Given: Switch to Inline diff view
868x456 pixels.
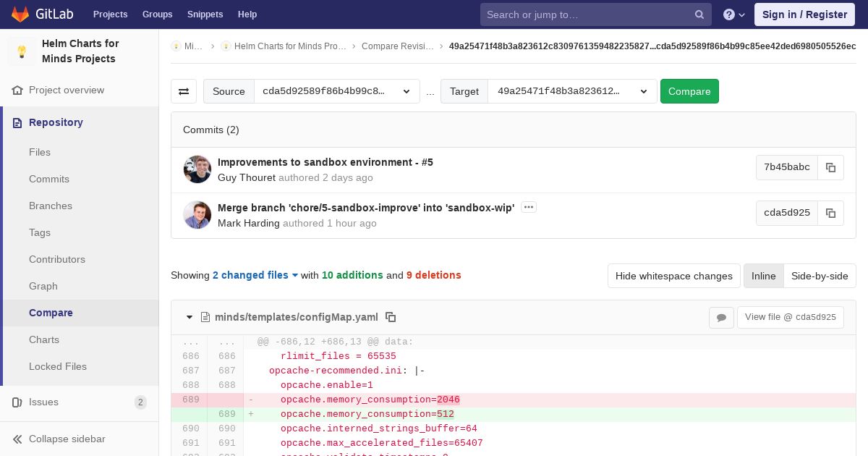Looking at the screenshot, I should pyautogui.click(x=763, y=276).
